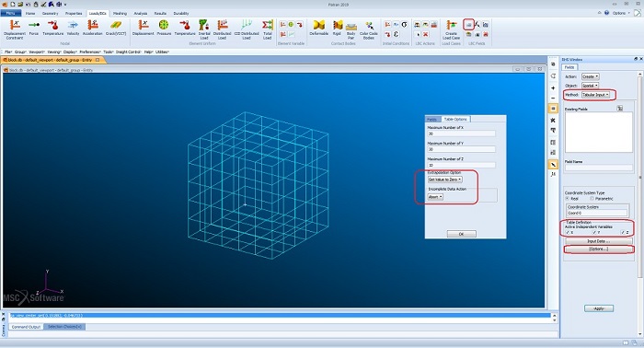Expand the Incomplete Data Action Abort dropdown
This screenshot has width=644, height=348.
tap(435, 197)
